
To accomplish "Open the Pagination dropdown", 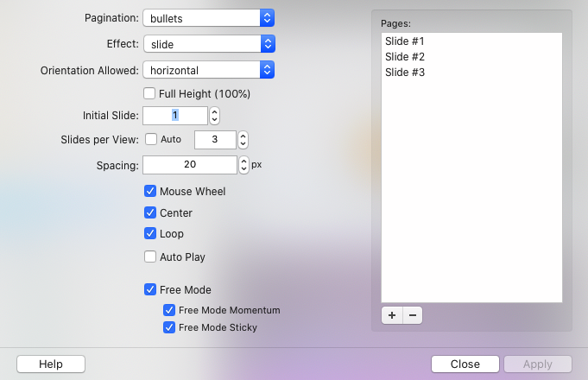I will [208, 17].
